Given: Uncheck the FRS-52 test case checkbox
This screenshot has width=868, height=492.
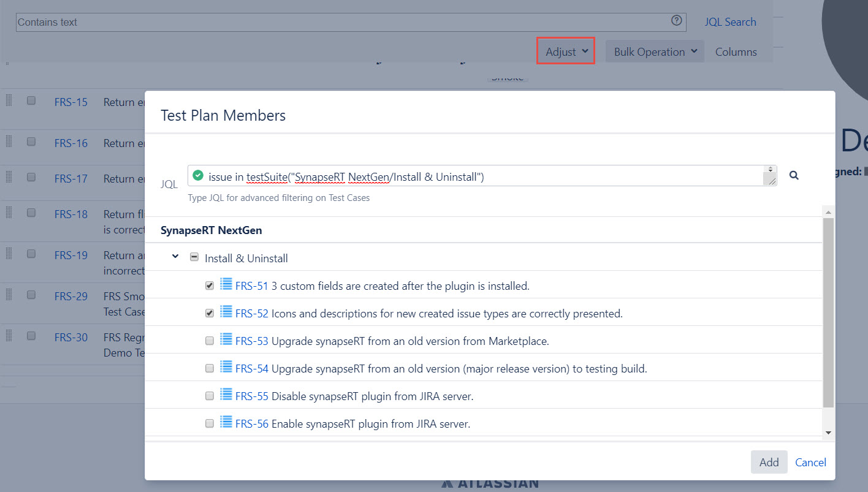Looking at the screenshot, I should coord(210,313).
